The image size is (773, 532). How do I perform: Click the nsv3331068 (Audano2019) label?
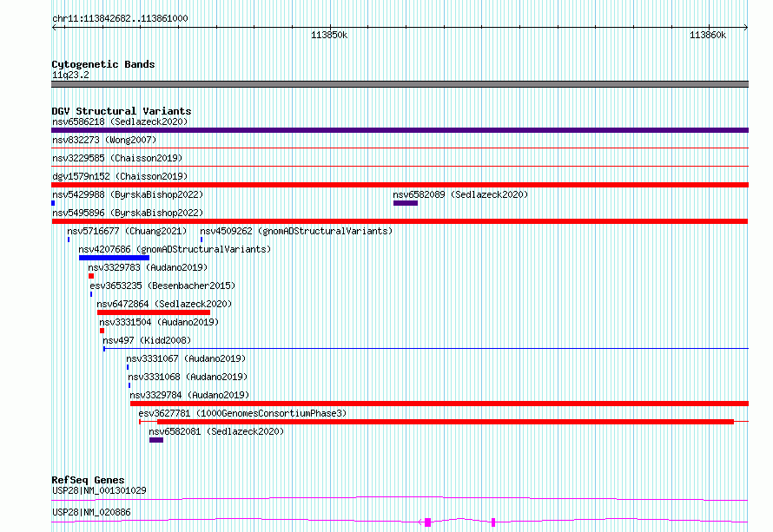point(188,377)
